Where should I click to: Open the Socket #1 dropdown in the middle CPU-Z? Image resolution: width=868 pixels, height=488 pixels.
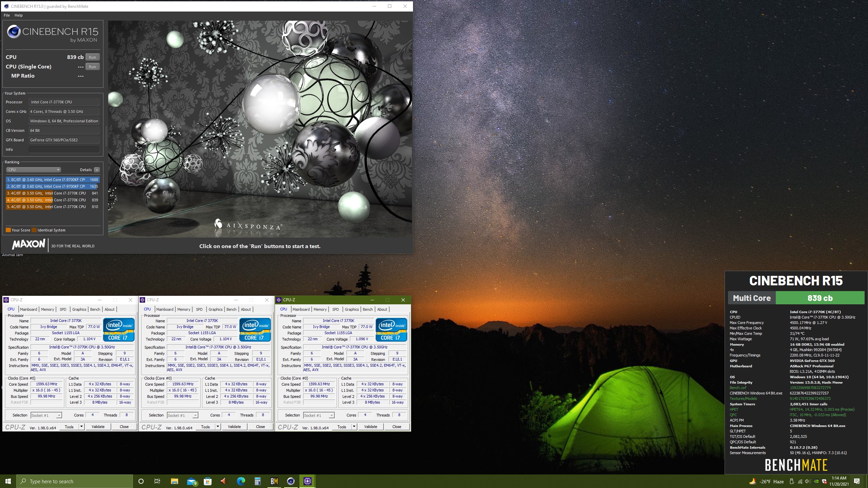(182, 415)
